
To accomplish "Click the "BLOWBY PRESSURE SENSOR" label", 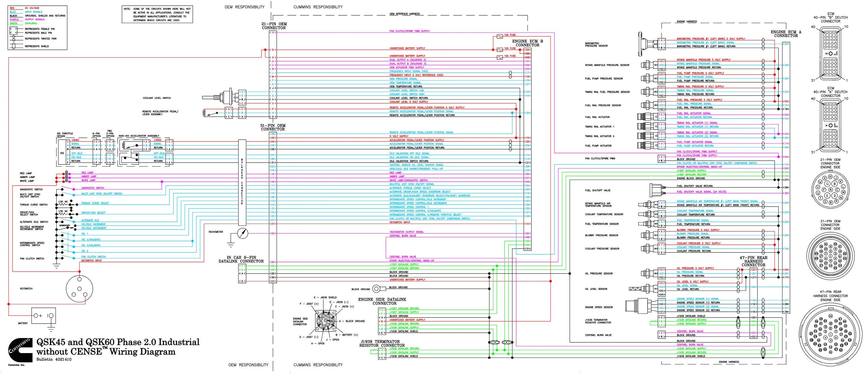I will pos(601,235).
